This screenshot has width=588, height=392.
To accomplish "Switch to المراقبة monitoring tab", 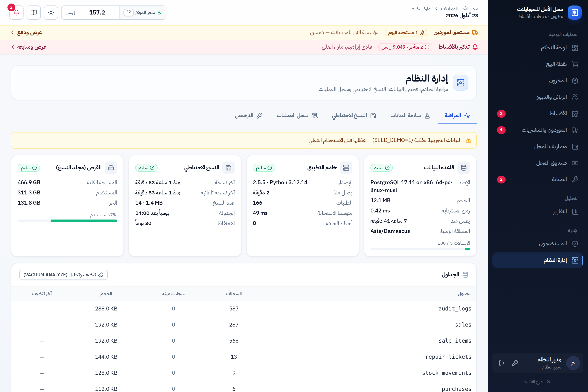I will [x=457, y=115].
